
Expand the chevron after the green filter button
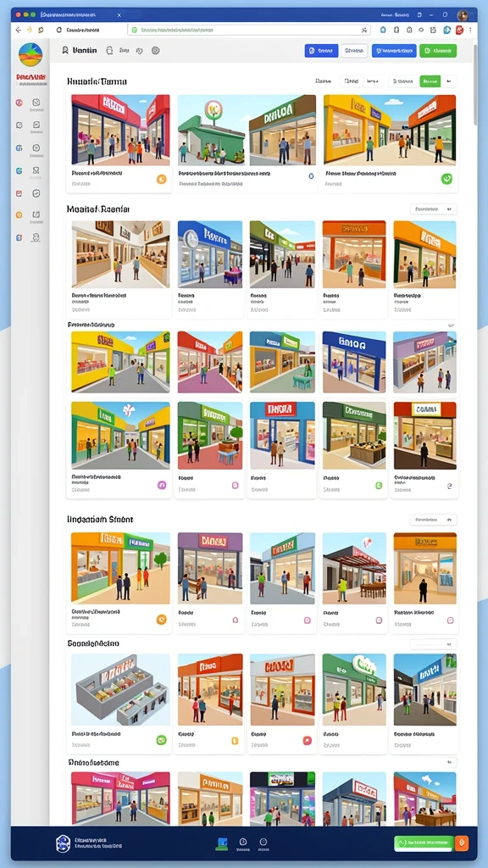[x=449, y=81]
